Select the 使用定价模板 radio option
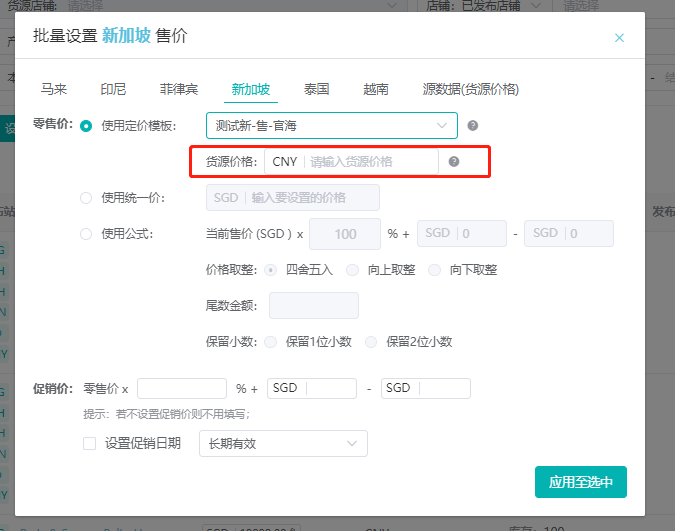 86,125
